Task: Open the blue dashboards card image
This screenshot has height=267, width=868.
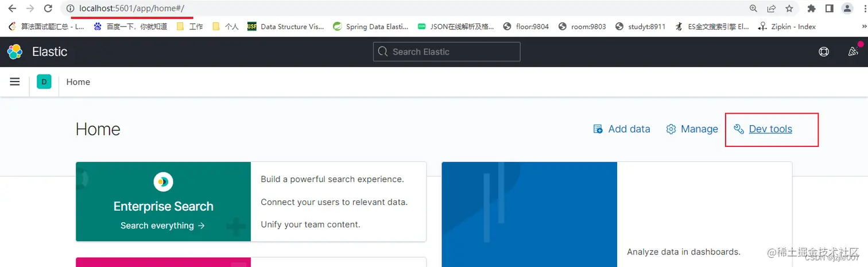Action: (x=529, y=214)
